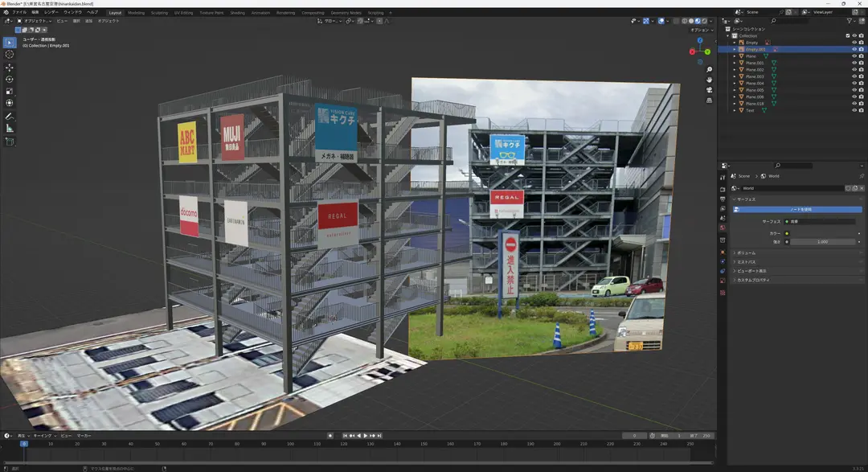The width and height of the screenshot is (868, 472).
Task: Hide Empty.001 in the viewport
Action: coord(854,49)
